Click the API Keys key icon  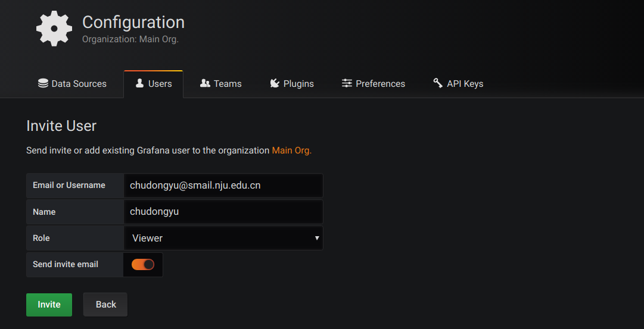pos(438,83)
